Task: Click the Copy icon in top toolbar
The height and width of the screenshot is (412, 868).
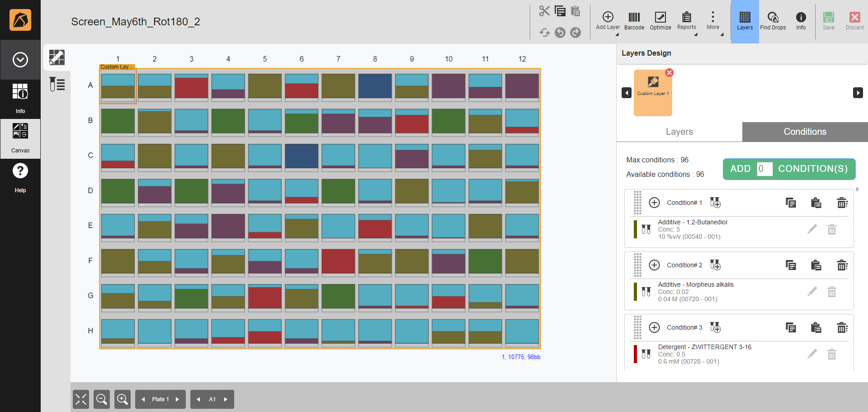Action: 560,11
